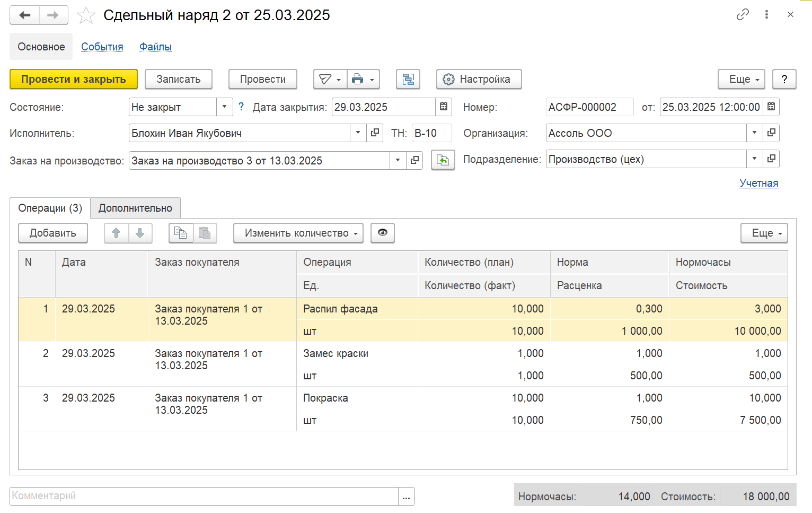The height and width of the screenshot is (513, 812).
Task: Open the document structure report icon
Action: [x=408, y=80]
